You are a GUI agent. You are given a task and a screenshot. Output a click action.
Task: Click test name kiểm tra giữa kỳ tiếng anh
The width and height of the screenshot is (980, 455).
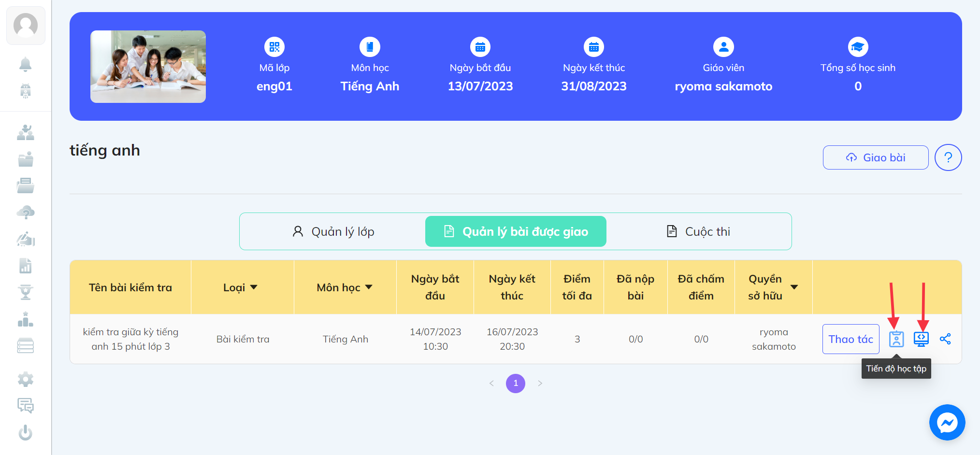[130, 339]
